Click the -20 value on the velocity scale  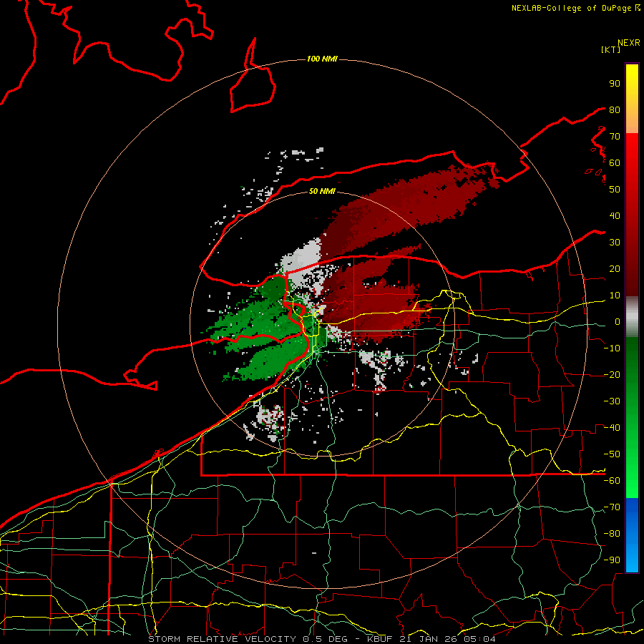(612, 374)
